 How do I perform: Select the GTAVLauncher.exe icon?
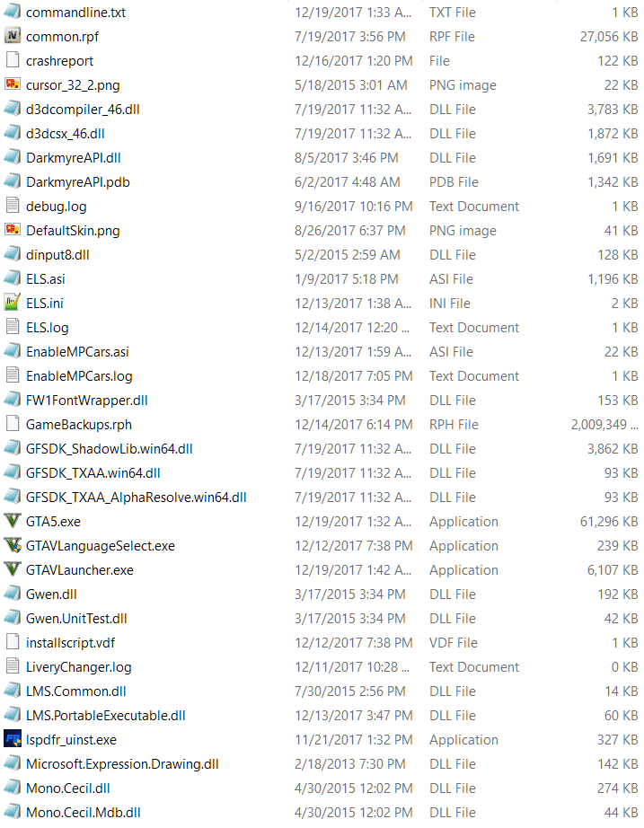pyautogui.click(x=13, y=569)
